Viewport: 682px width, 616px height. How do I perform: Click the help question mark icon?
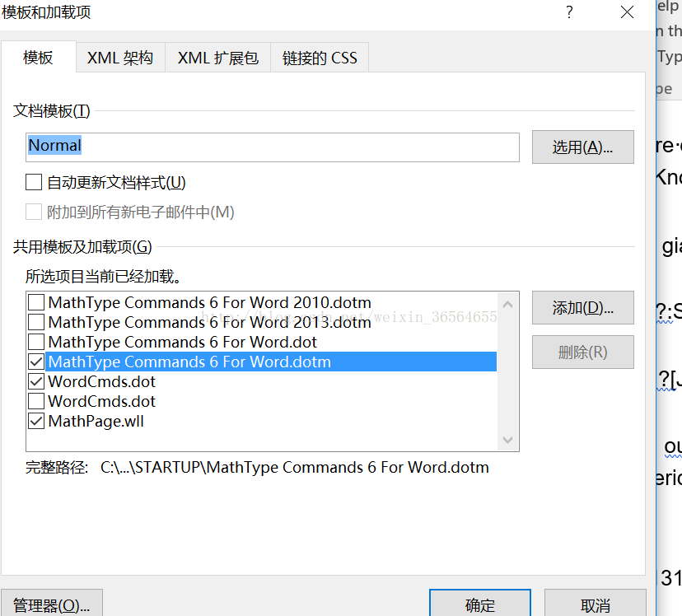(x=569, y=12)
